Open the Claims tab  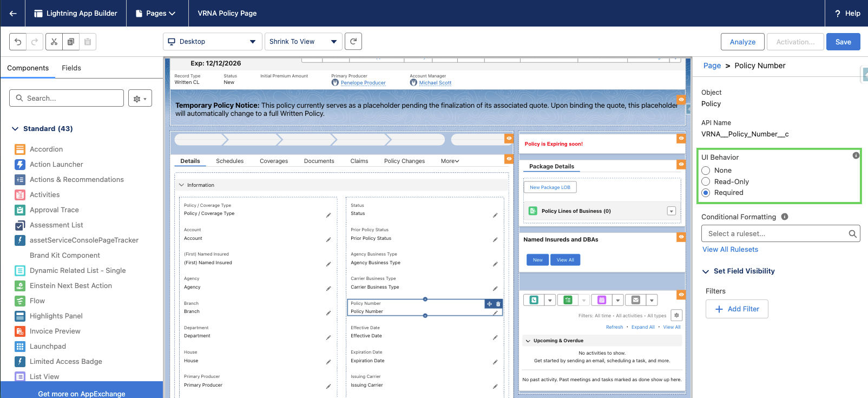(359, 161)
